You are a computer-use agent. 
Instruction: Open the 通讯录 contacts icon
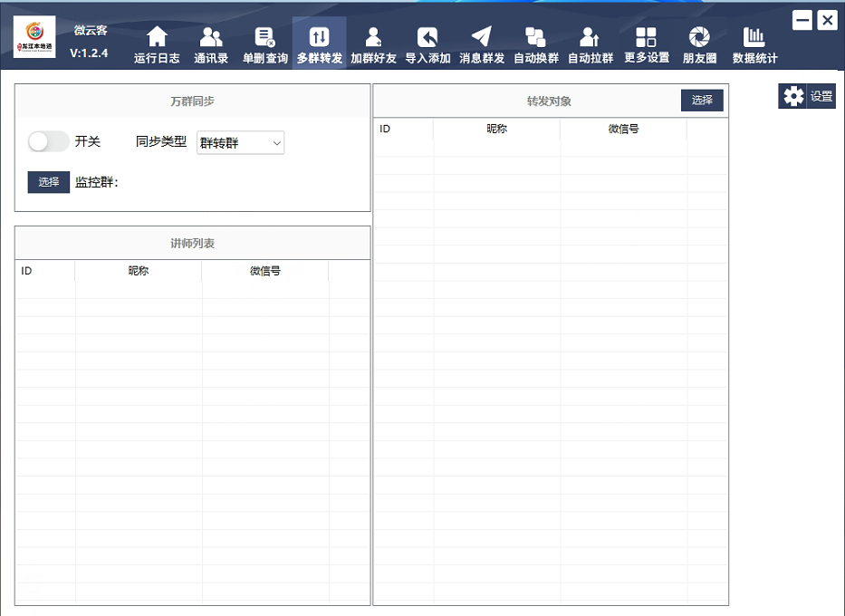tap(211, 38)
